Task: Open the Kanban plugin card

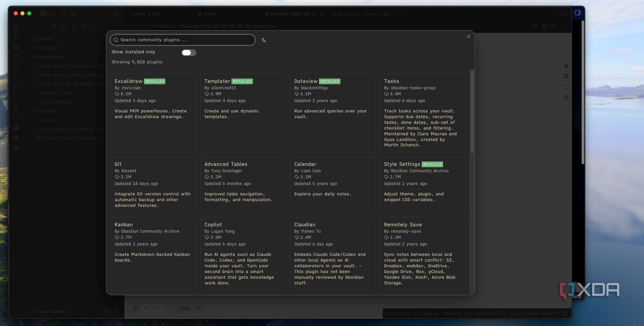Action: (153, 254)
